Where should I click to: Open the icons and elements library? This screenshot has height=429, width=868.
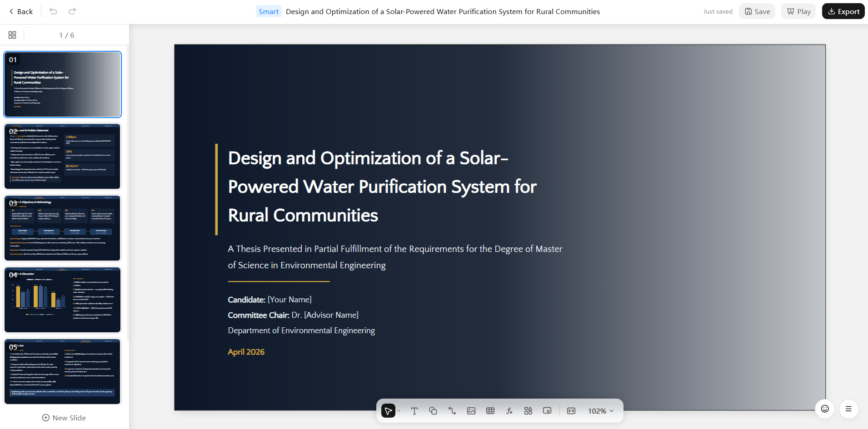pyautogui.click(x=528, y=411)
